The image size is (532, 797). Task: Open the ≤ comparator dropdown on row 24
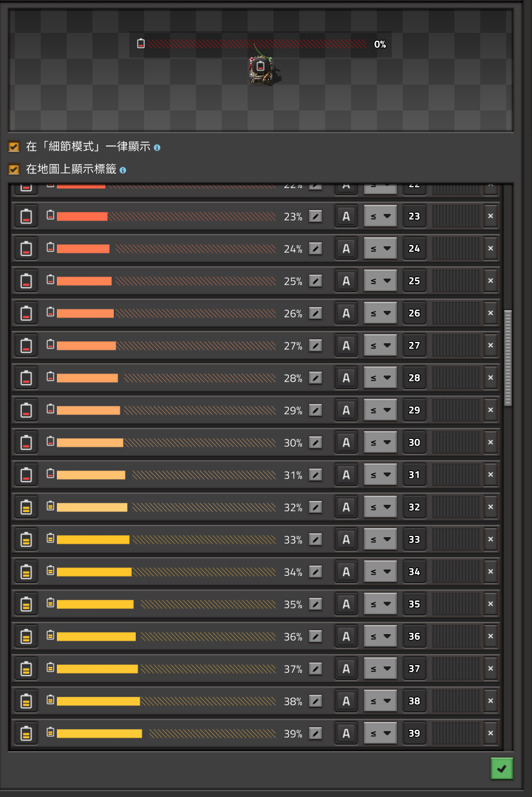380,248
